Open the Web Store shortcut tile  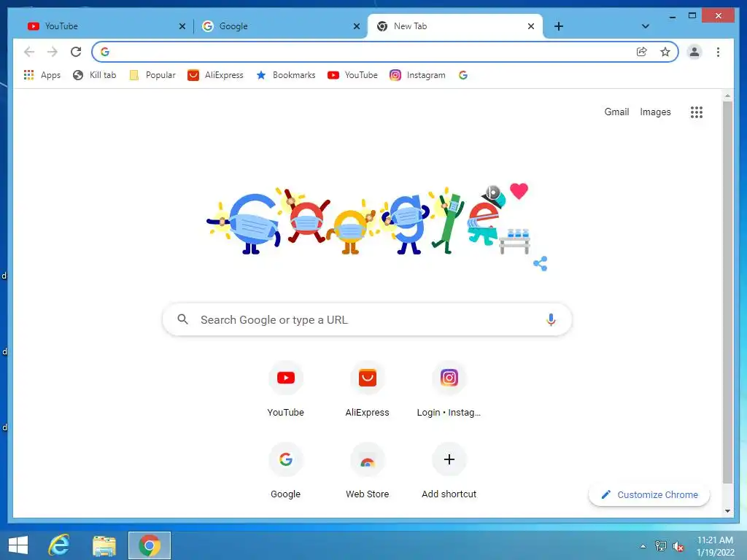pyautogui.click(x=368, y=471)
